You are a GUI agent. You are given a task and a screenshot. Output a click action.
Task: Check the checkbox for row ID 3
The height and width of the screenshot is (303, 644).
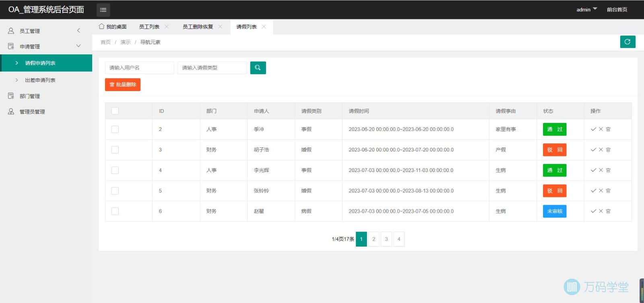coord(115,150)
